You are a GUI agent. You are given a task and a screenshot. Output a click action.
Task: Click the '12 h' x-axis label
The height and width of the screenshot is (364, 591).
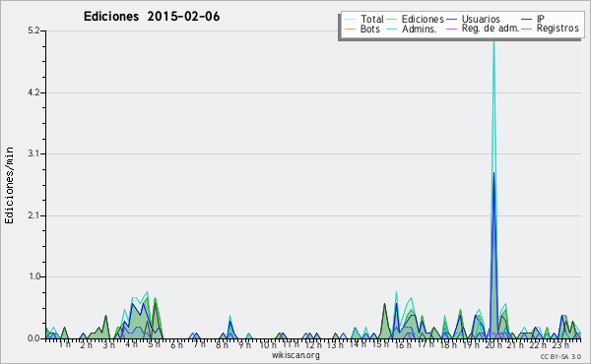[313, 344]
